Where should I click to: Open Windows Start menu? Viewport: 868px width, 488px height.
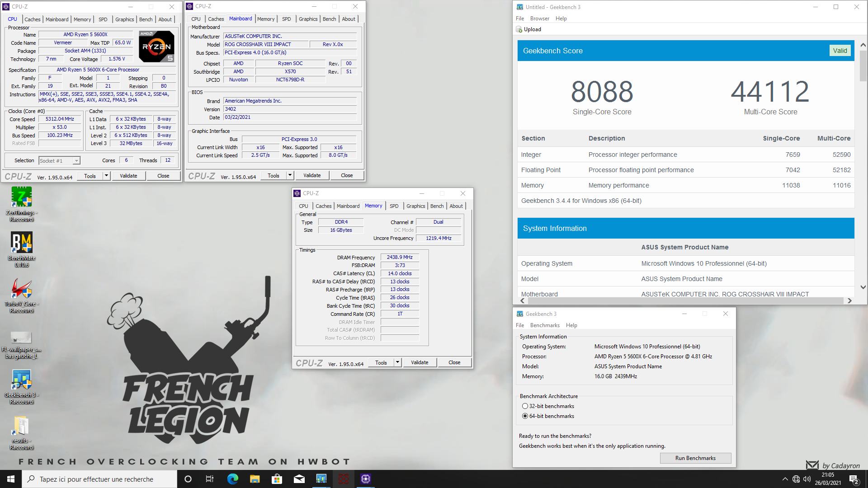(x=11, y=479)
